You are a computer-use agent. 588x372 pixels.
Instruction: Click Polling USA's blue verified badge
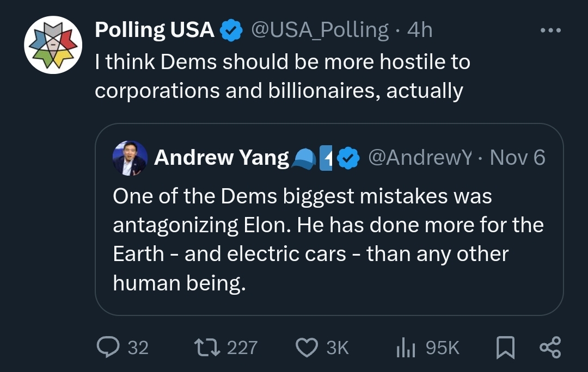(x=231, y=30)
